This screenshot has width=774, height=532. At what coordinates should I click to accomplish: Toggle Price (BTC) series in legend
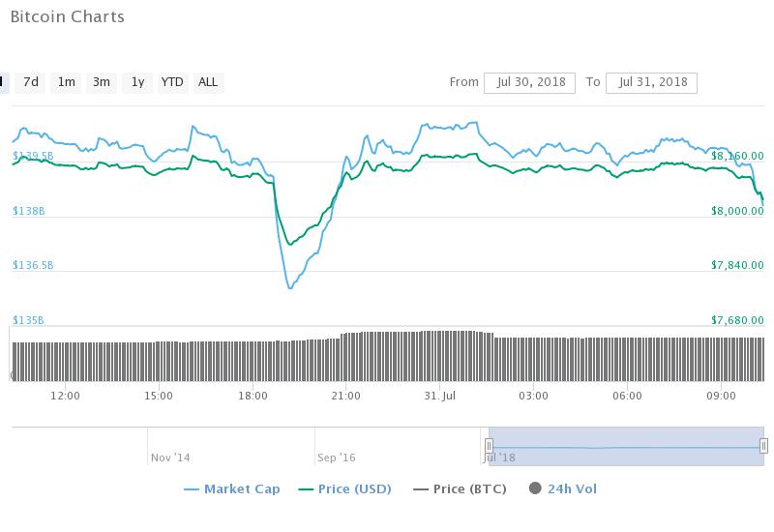[461, 489]
